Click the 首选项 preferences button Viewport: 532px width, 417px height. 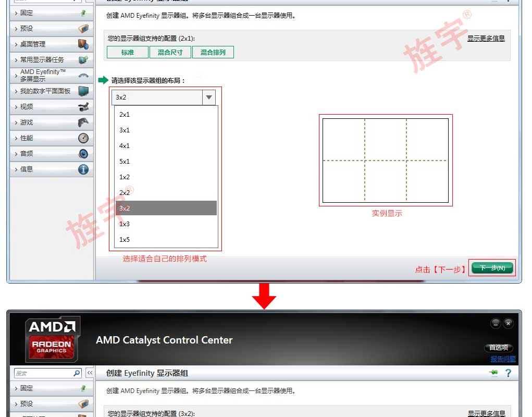coord(499,348)
